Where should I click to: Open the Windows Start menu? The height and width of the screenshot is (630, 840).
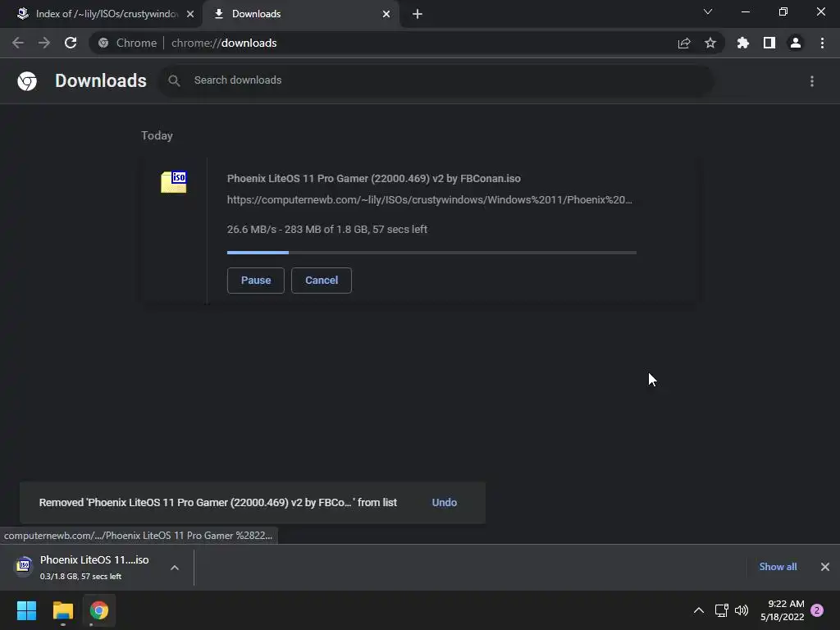coord(26,610)
